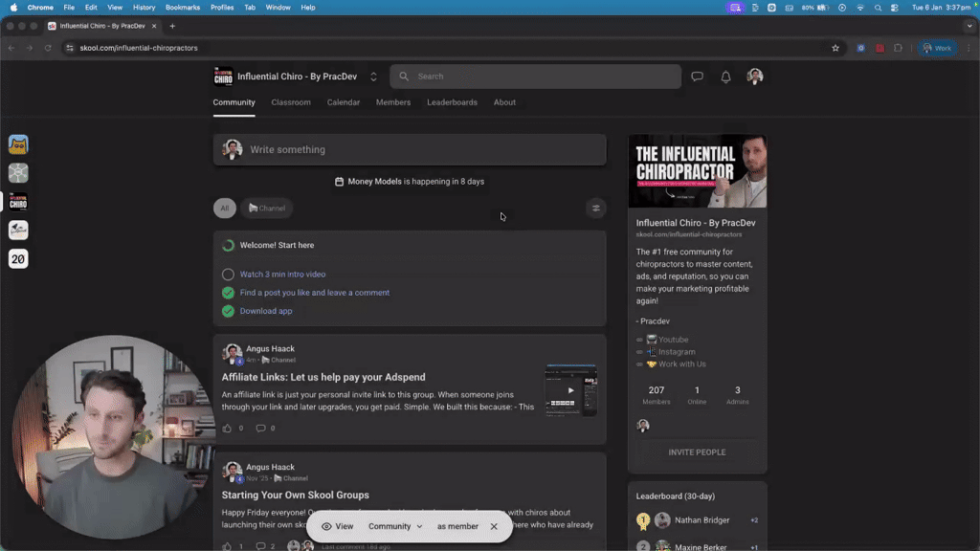The width and height of the screenshot is (980, 551).
Task: View site information in address bar
Action: click(69, 48)
